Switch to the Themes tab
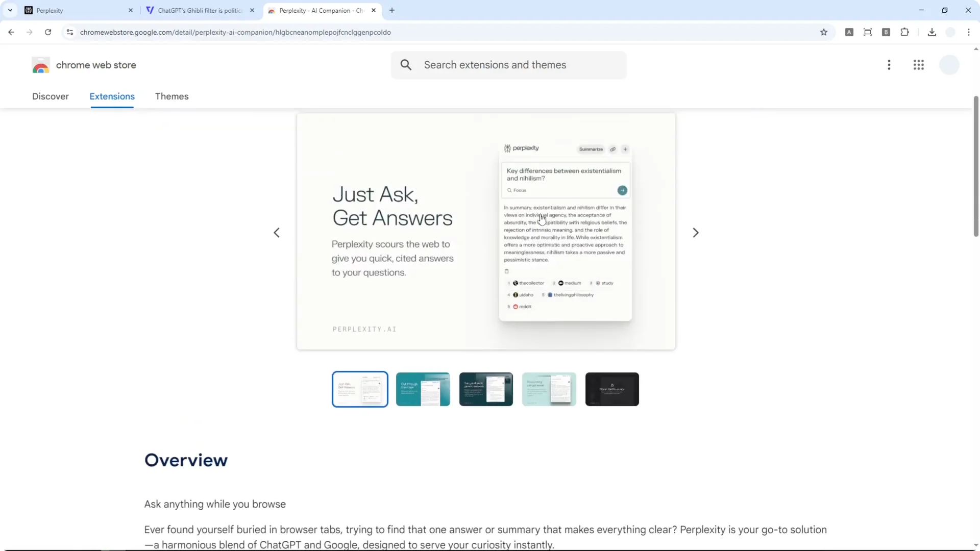Viewport: 980px width, 551px height. 171,96
